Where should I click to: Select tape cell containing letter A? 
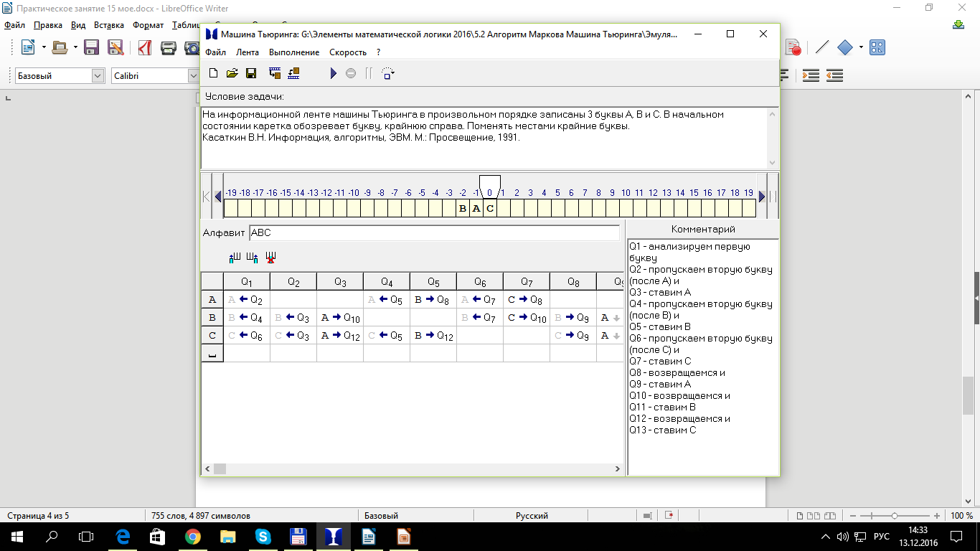(476, 209)
